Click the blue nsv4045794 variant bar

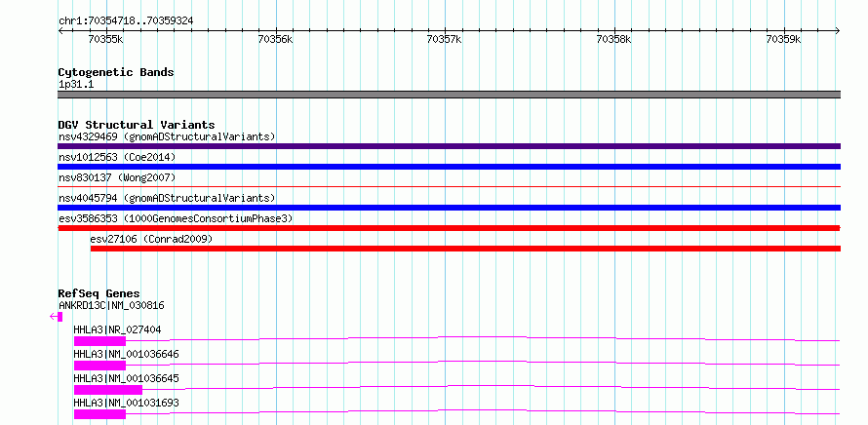click(x=449, y=208)
